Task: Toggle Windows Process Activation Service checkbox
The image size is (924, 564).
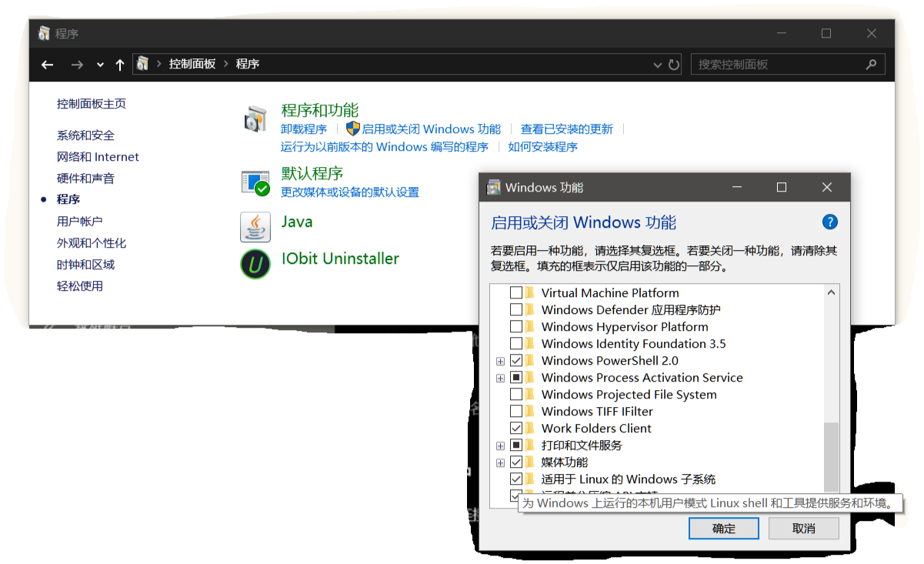Action: coord(516,378)
